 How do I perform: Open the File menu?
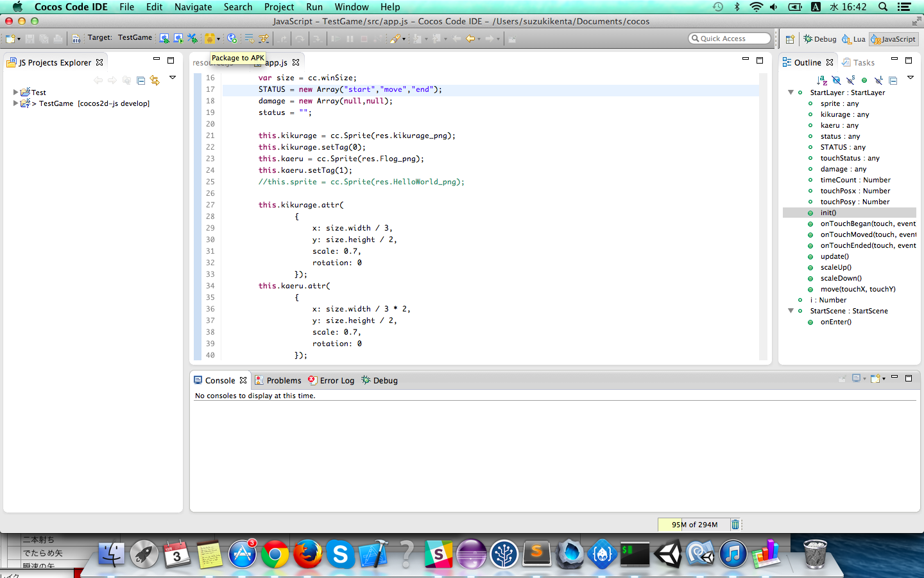(x=126, y=7)
